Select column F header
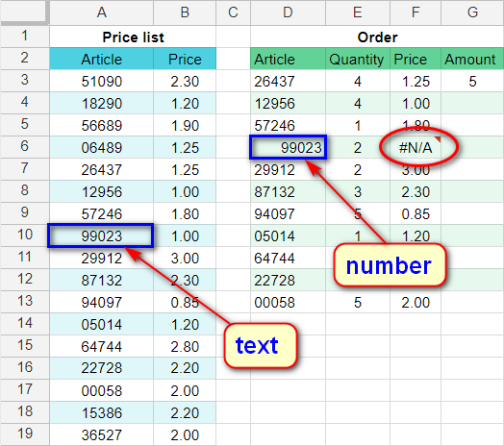 tap(416, 12)
